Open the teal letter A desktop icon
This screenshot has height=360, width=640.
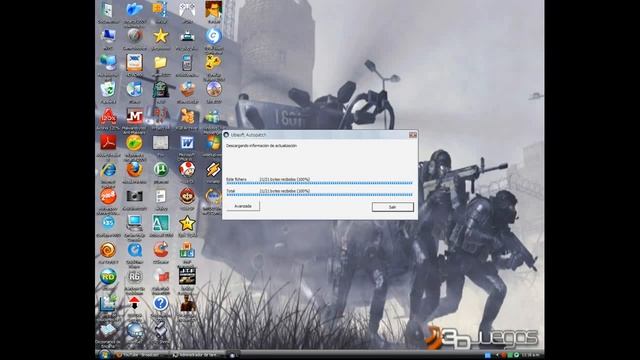click(161, 223)
